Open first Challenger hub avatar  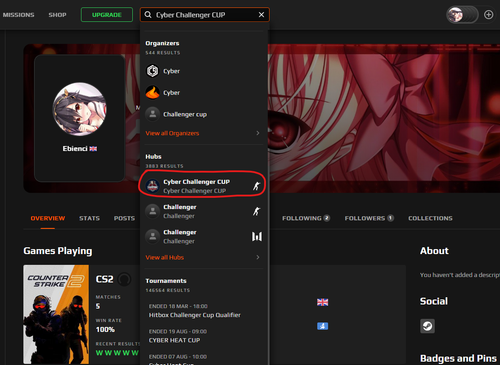(153, 211)
